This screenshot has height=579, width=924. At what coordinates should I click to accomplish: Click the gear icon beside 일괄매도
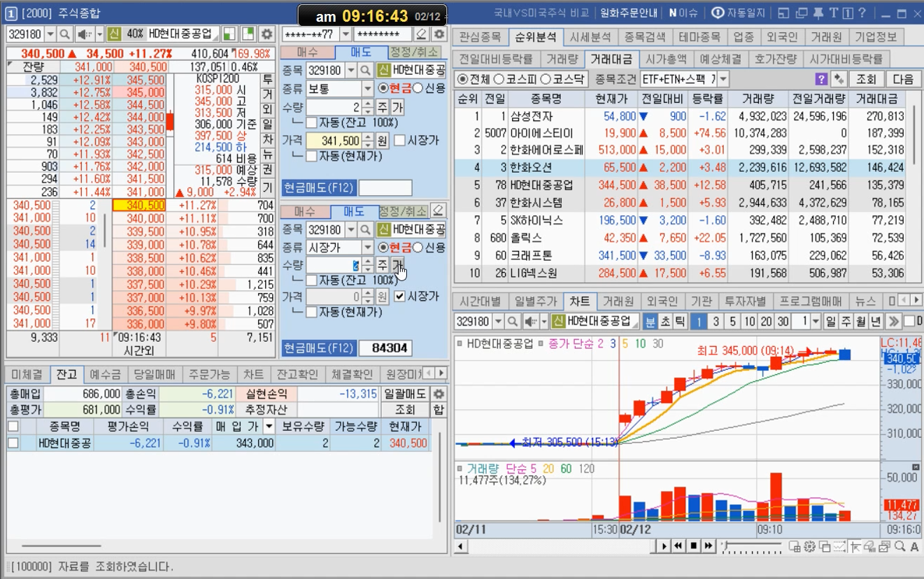(439, 394)
